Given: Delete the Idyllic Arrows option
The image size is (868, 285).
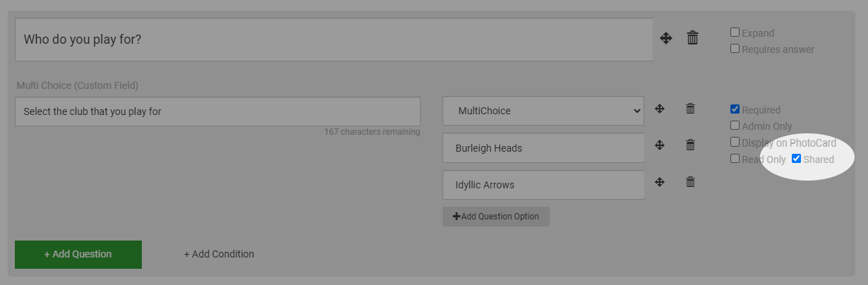Looking at the screenshot, I should tap(691, 182).
